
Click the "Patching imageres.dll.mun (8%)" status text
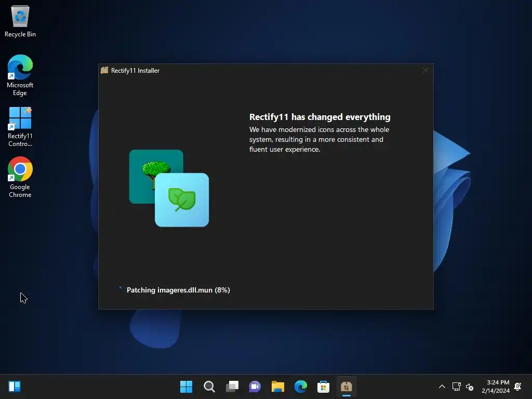pos(178,290)
